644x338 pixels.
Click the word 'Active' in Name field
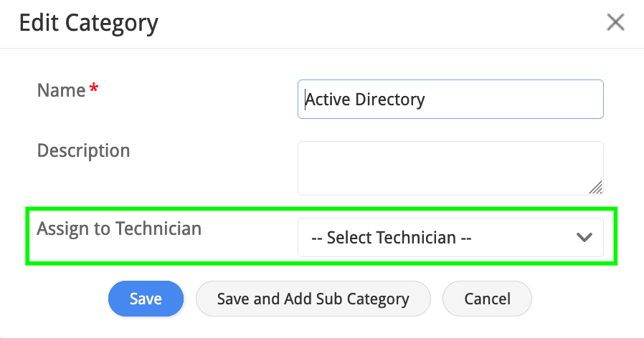point(328,100)
